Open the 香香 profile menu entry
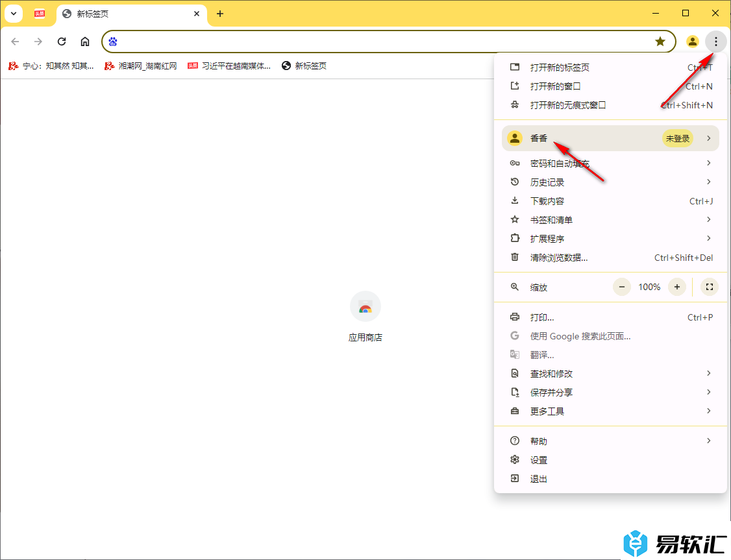This screenshot has height=560, width=731. pyautogui.click(x=610, y=138)
